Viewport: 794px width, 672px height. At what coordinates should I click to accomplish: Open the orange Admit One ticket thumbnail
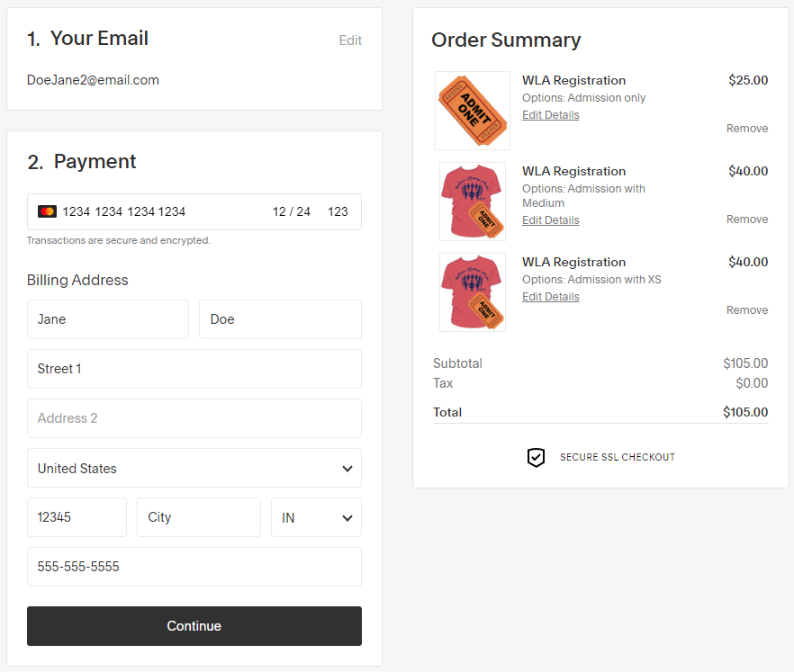(x=473, y=111)
